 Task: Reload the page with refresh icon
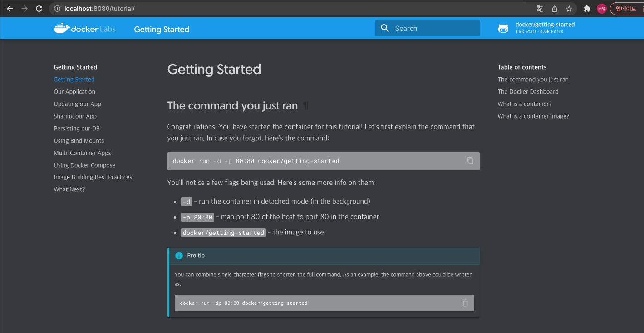coord(39,9)
